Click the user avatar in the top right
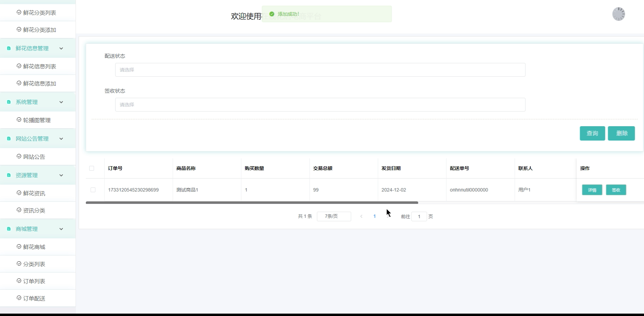The image size is (644, 316). pos(618,14)
